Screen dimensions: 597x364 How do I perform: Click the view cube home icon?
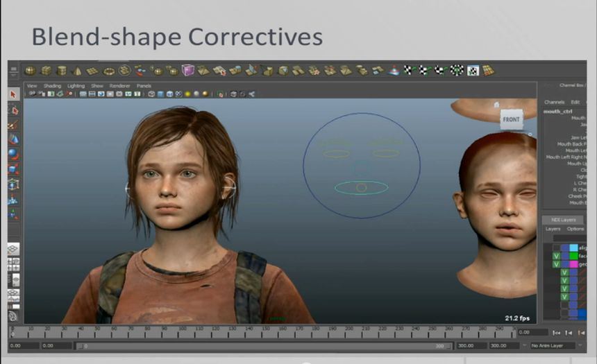point(496,104)
